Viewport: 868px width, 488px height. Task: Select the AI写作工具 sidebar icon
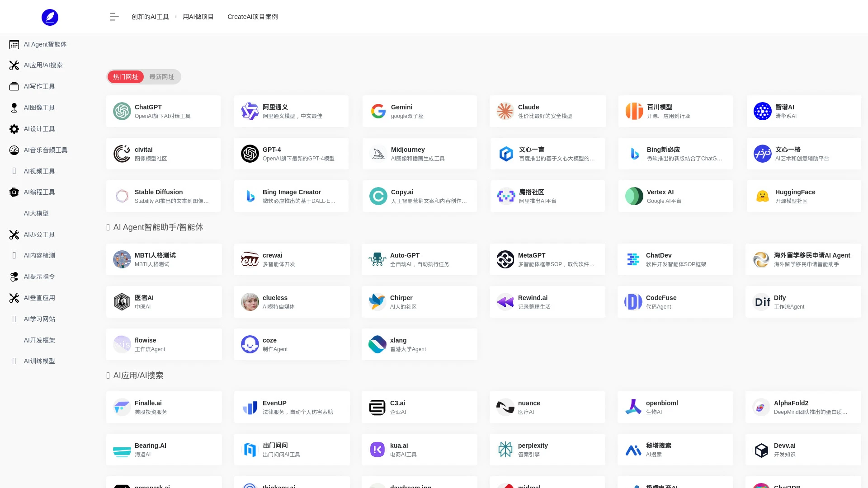coord(14,86)
